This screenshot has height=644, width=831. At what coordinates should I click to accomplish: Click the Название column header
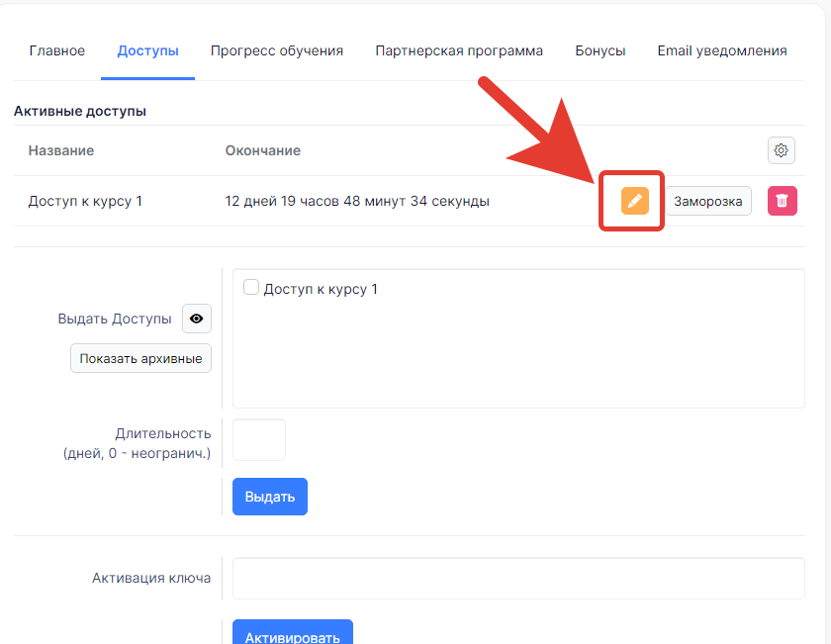[x=61, y=150]
